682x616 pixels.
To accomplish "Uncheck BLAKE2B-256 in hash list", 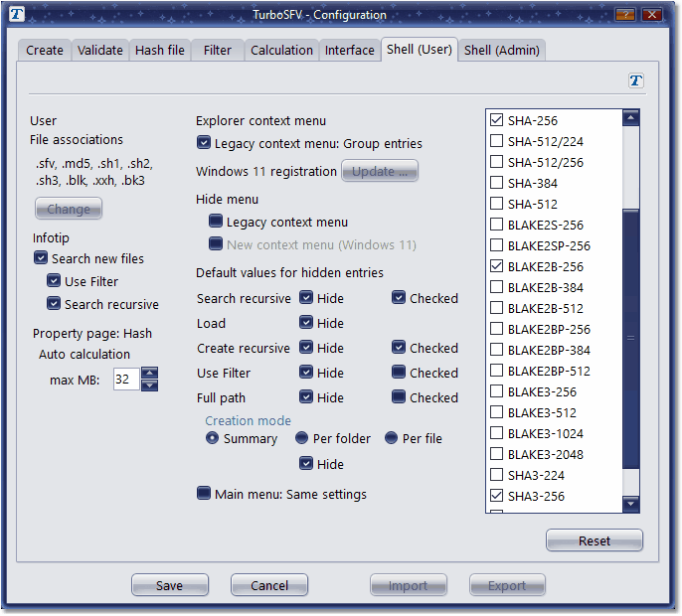I will (496, 265).
